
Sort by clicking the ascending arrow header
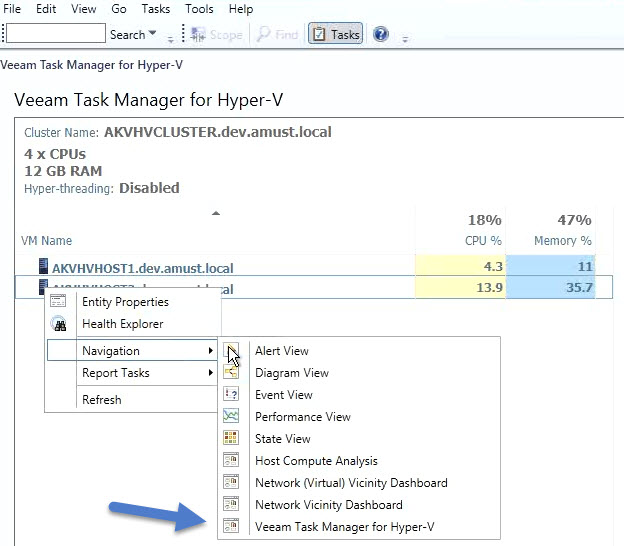click(x=216, y=213)
